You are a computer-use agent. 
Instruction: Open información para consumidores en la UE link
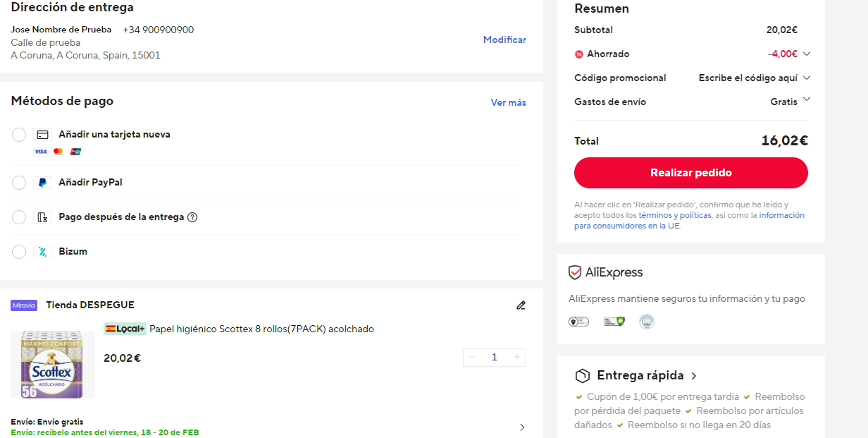(689, 221)
